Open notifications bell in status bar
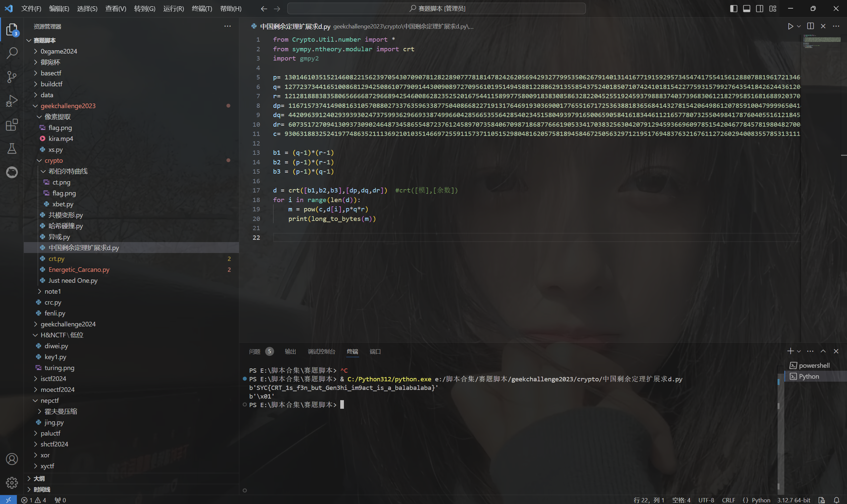The width and height of the screenshot is (847, 504). 836,500
